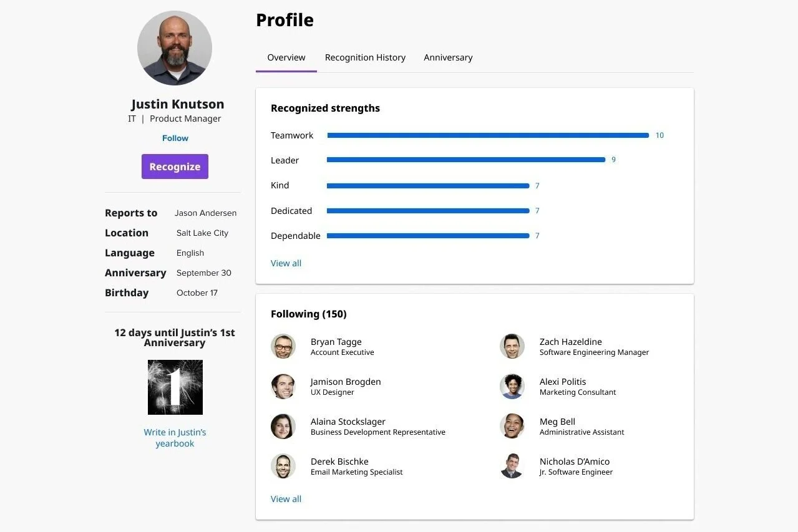Viewport: 798px width, 532px height.
Task: View all recognized strengths
Action: pyautogui.click(x=286, y=263)
